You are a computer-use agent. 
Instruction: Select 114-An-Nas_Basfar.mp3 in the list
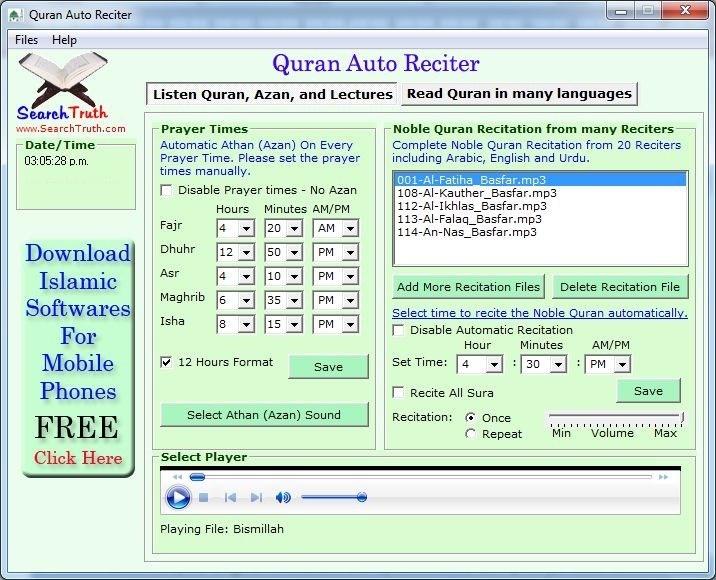540,232
